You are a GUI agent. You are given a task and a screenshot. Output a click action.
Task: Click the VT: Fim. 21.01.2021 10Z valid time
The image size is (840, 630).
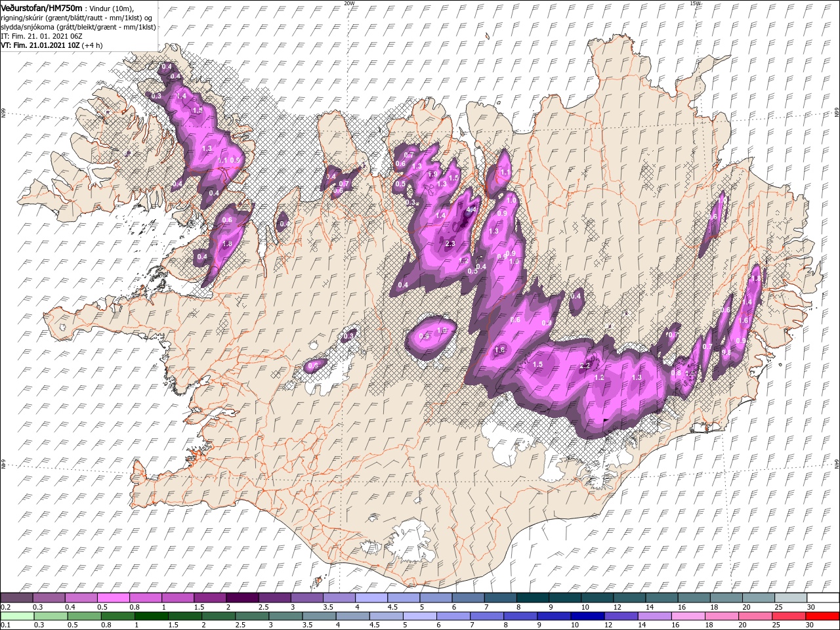tap(39, 45)
